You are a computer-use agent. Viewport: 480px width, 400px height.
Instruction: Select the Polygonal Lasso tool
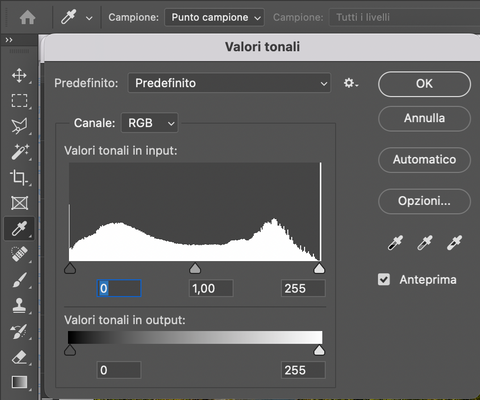[19, 126]
